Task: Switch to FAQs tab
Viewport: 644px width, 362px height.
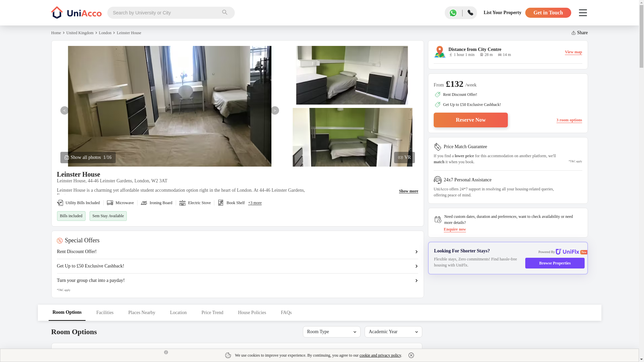Action: pyautogui.click(x=286, y=313)
